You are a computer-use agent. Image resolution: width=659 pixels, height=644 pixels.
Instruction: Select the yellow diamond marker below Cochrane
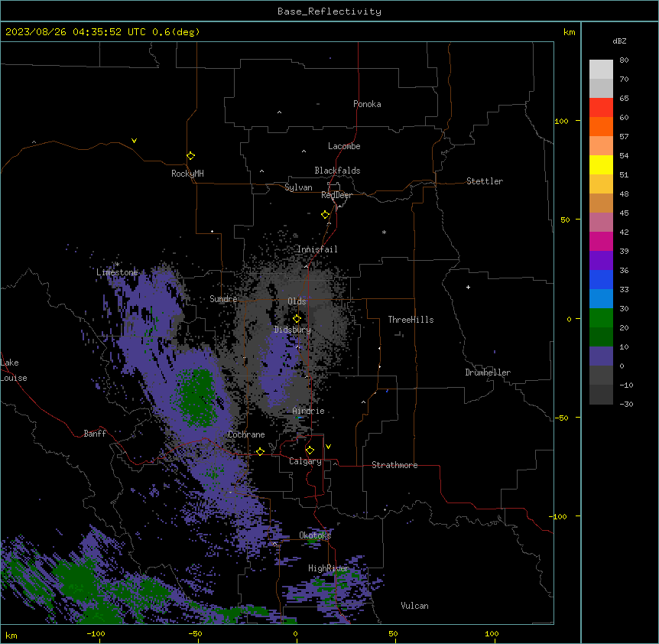[260, 451]
